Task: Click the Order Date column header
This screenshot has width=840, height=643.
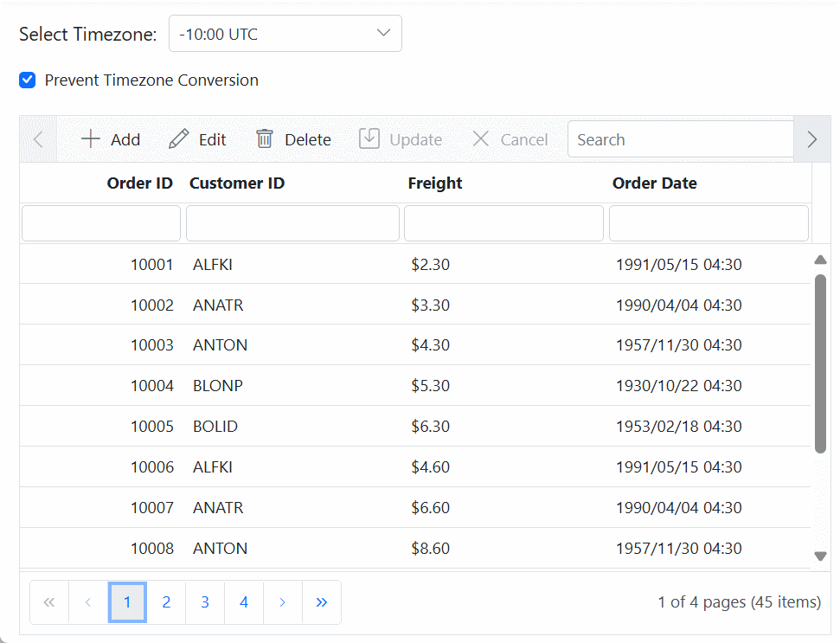Action: pos(654,183)
